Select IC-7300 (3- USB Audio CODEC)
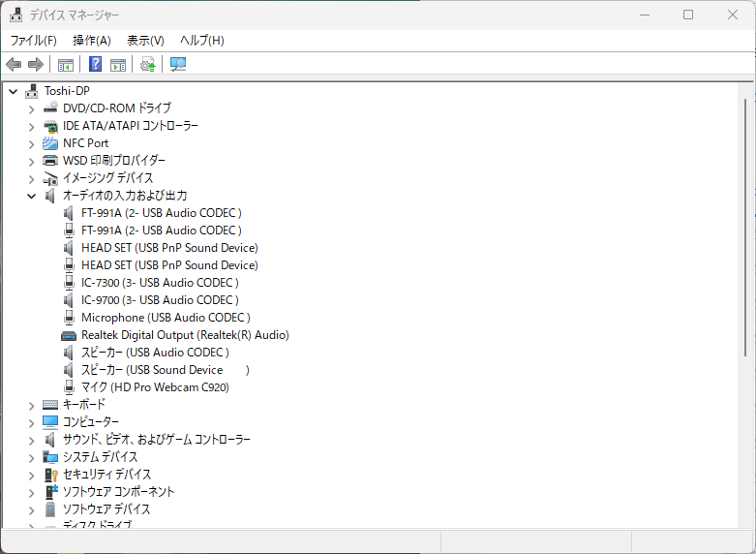 tap(160, 282)
